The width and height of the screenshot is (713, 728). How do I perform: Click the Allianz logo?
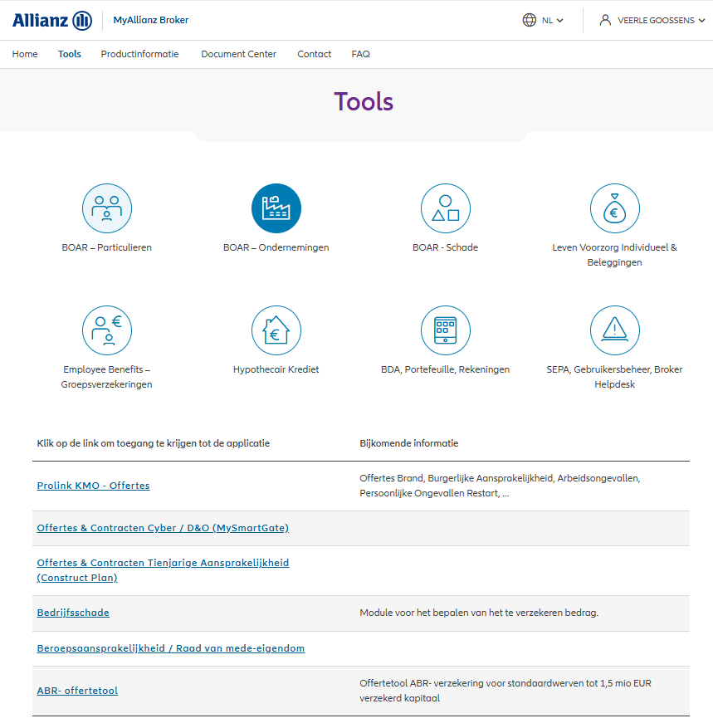[x=52, y=20]
